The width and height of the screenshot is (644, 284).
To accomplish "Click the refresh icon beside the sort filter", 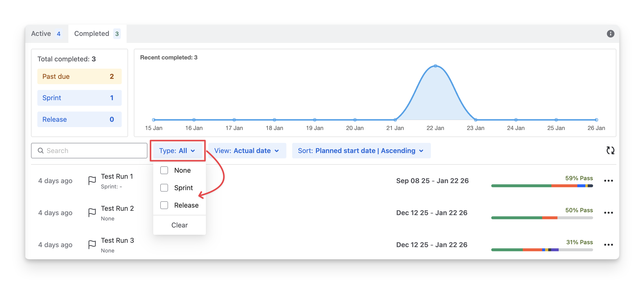I will (610, 151).
